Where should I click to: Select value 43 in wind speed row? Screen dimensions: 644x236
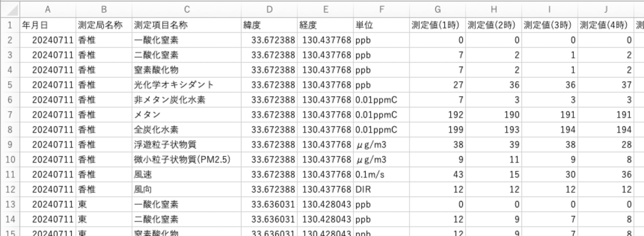[437, 175]
